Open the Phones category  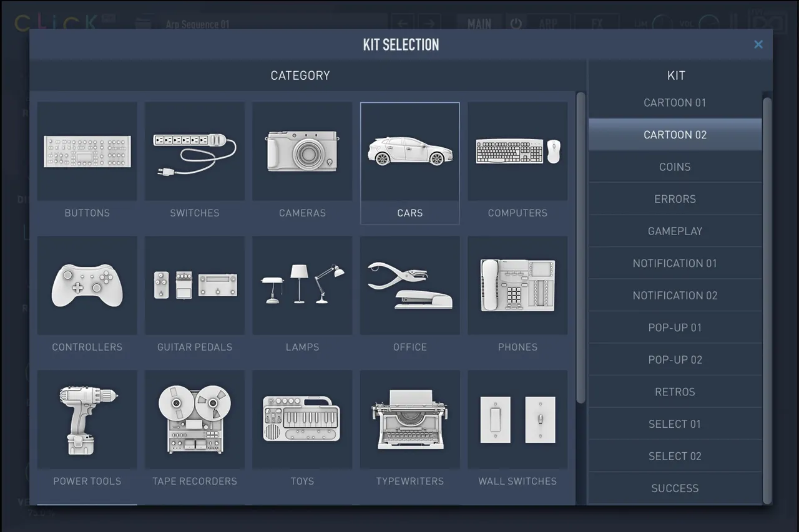(517, 286)
